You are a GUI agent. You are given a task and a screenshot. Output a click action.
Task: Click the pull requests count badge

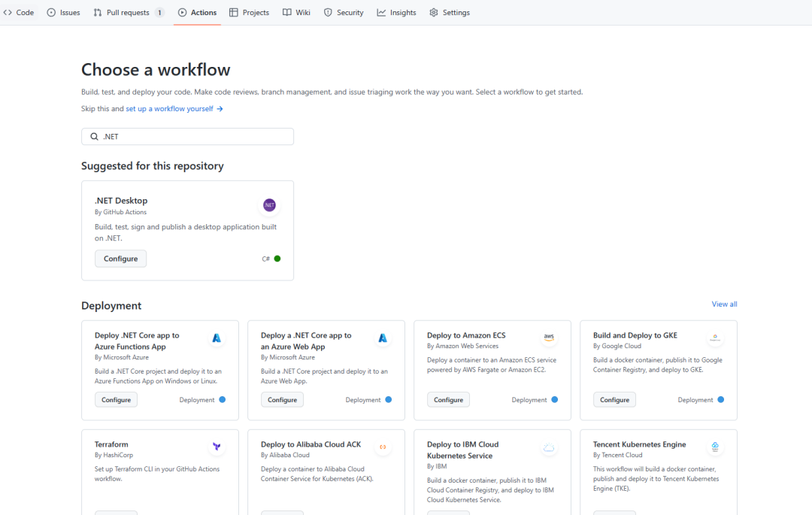tap(159, 13)
